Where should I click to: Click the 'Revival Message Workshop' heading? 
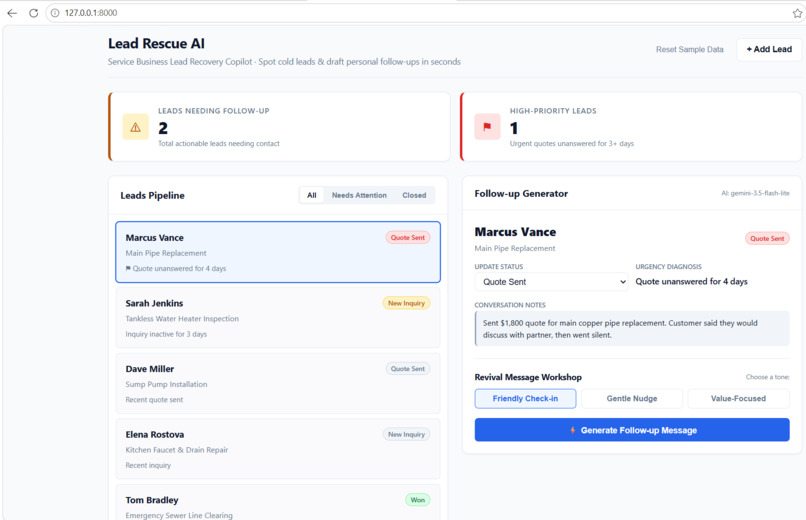528,377
